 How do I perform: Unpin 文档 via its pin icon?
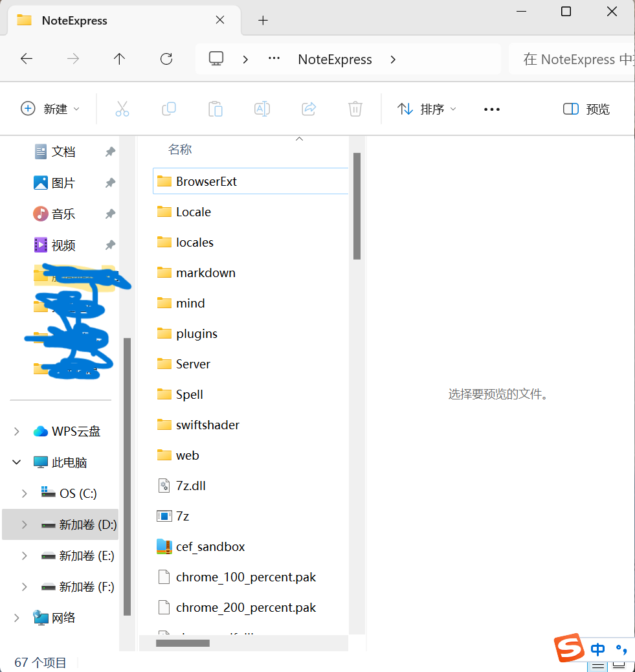pyautogui.click(x=110, y=151)
